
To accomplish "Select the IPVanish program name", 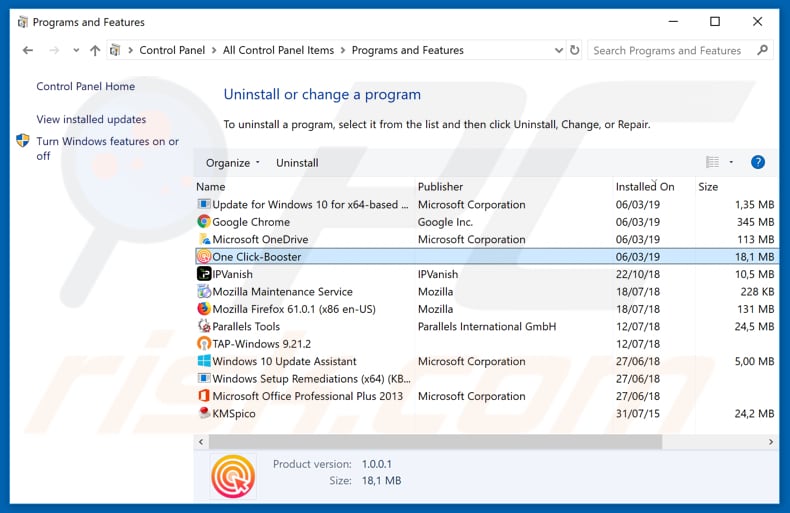I will [x=232, y=274].
